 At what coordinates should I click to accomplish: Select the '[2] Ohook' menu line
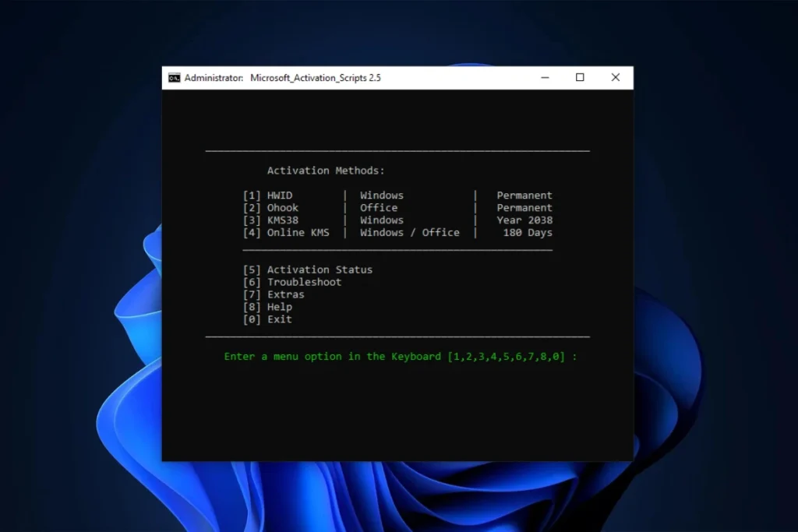click(270, 207)
